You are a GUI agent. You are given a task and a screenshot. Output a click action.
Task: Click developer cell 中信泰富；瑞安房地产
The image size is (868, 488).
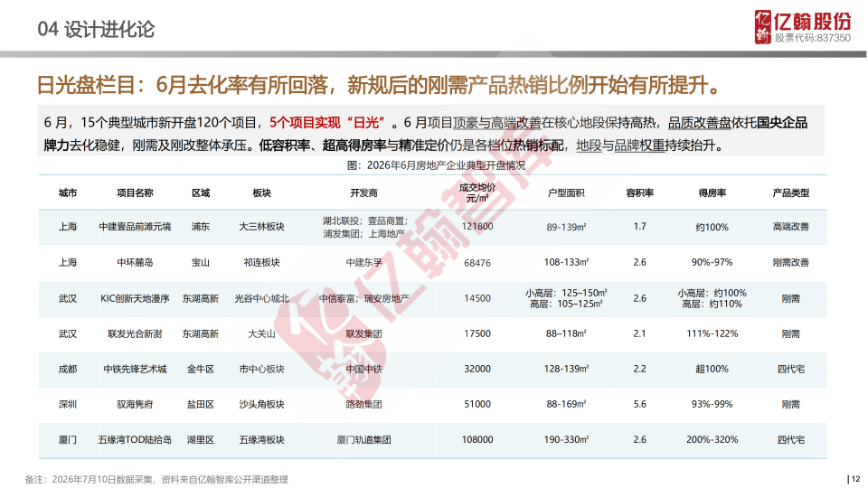point(363,298)
